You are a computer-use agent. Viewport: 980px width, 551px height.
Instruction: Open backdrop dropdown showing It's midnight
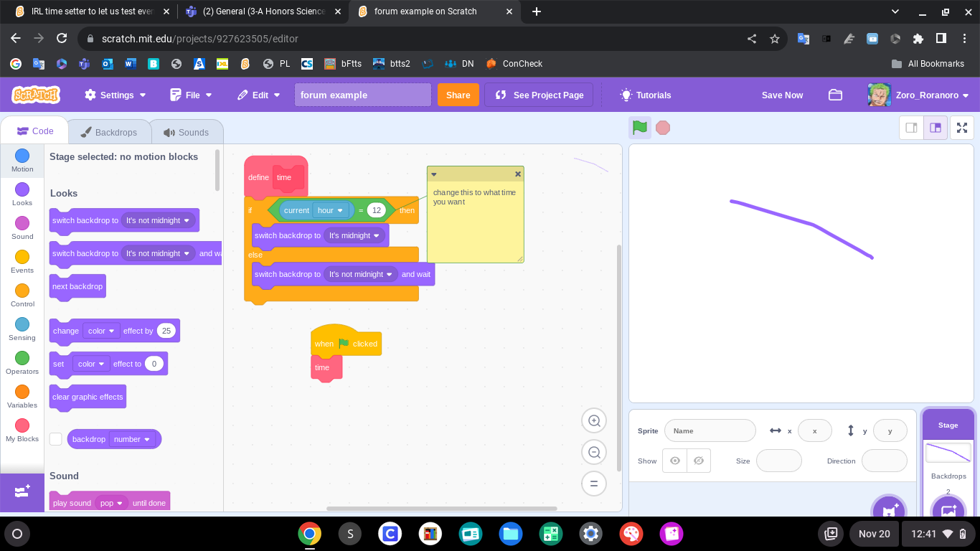[x=354, y=235]
